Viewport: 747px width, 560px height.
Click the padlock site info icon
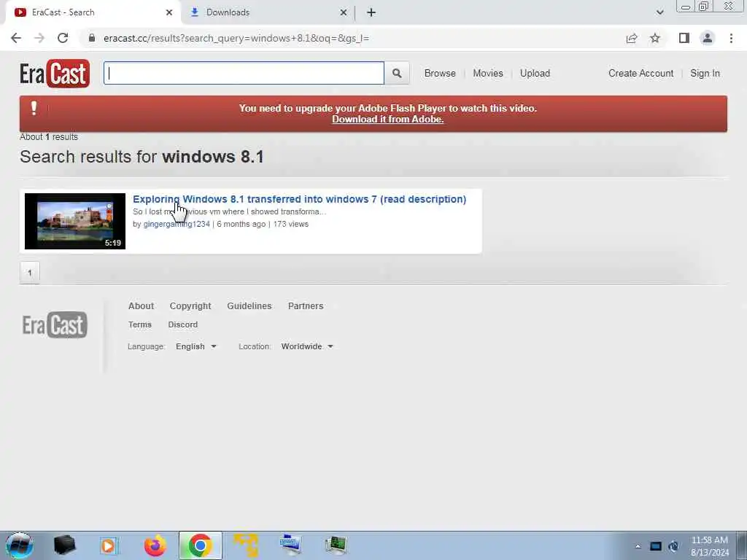coord(92,38)
